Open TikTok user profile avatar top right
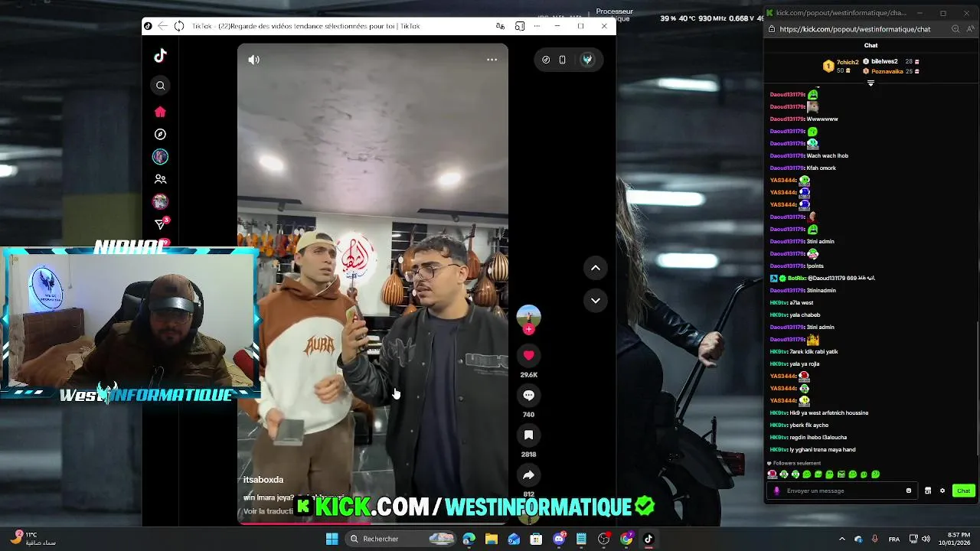The height and width of the screenshot is (551, 980). click(x=587, y=60)
